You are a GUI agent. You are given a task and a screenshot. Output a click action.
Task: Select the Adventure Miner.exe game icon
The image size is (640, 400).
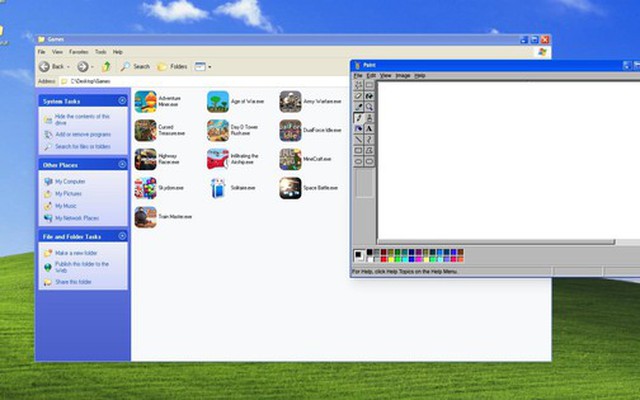tap(146, 101)
